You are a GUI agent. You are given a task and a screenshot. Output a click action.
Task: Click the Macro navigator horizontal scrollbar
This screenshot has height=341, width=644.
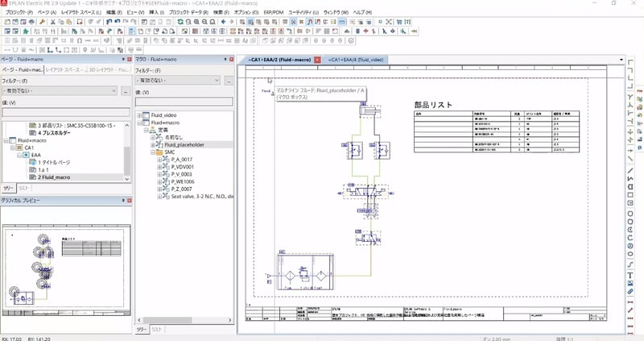[167, 319]
